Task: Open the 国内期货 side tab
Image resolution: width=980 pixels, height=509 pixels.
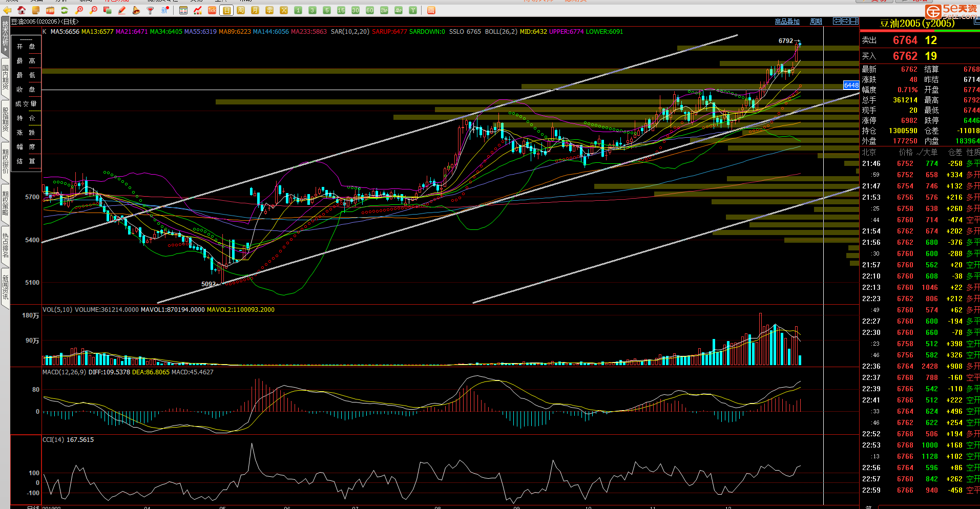Action: point(5,78)
